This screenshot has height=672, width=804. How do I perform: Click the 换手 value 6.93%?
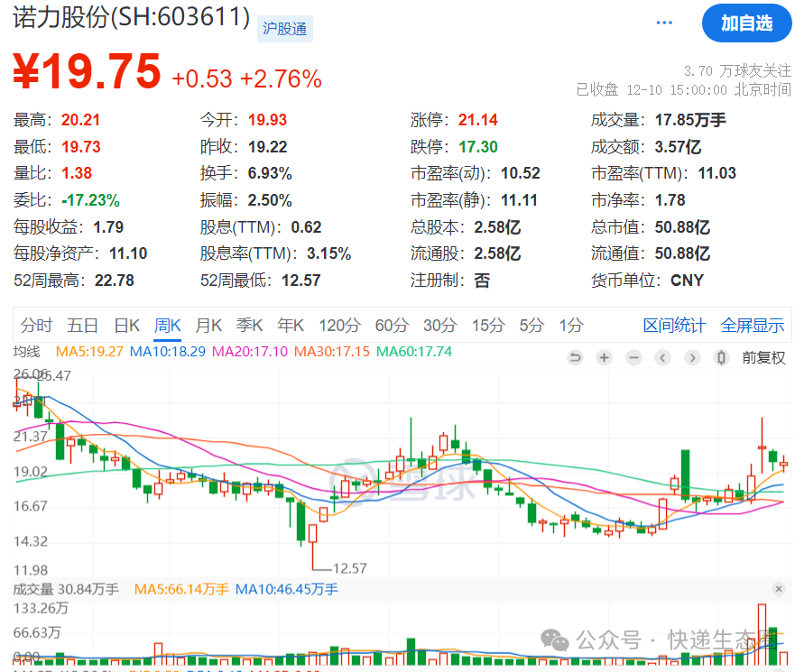point(270,173)
